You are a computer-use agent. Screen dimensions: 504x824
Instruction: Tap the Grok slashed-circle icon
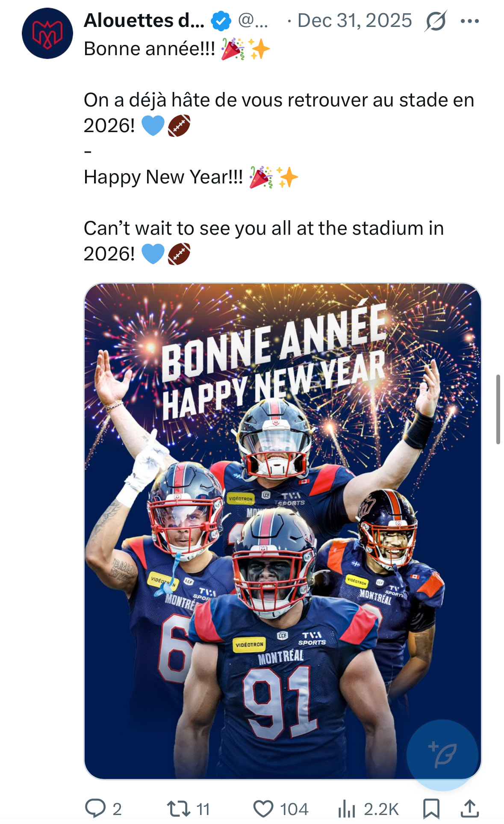[x=436, y=21]
